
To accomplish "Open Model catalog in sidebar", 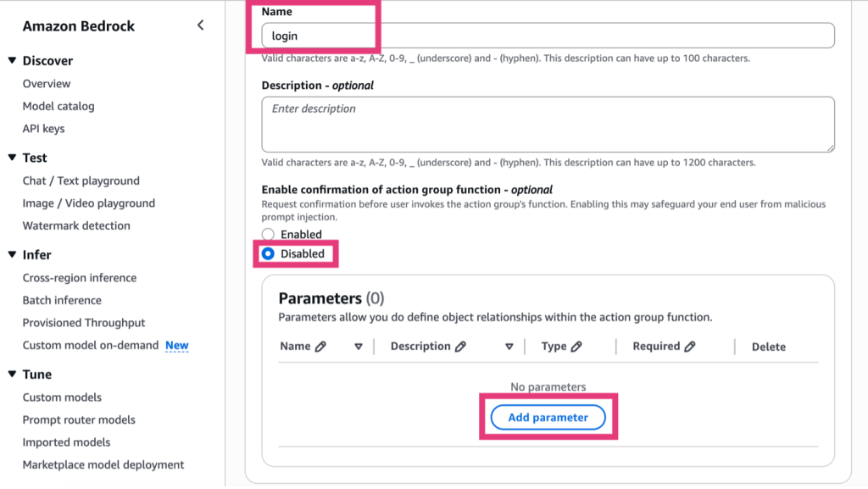I will pyautogui.click(x=58, y=106).
